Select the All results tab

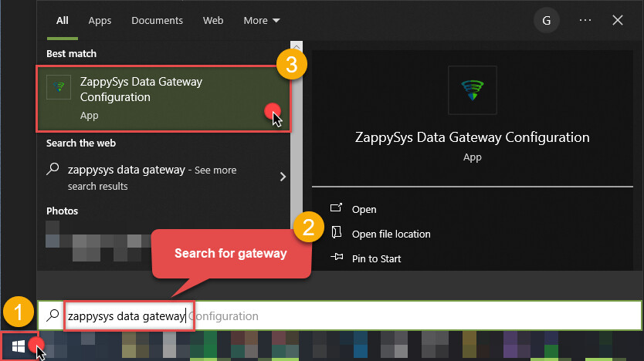[62, 21]
